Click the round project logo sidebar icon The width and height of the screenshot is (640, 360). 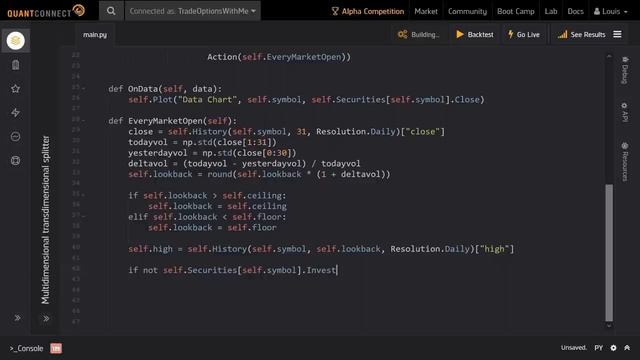pos(16,40)
